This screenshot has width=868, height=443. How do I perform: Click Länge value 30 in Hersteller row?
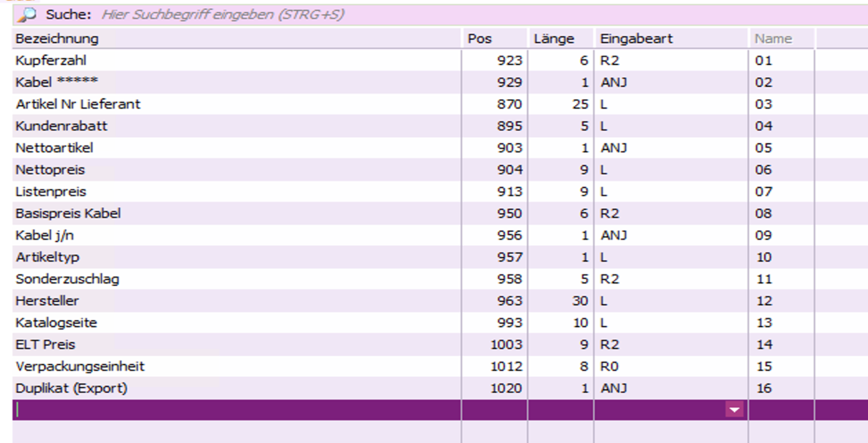tap(580, 301)
